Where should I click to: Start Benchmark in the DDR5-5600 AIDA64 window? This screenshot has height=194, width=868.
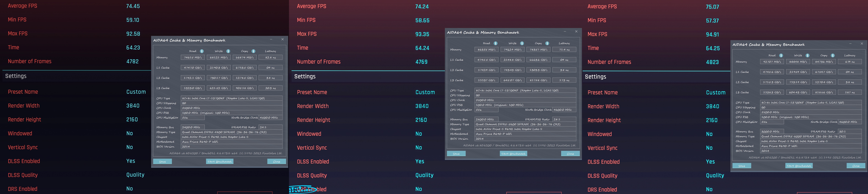tap(513, 154)
